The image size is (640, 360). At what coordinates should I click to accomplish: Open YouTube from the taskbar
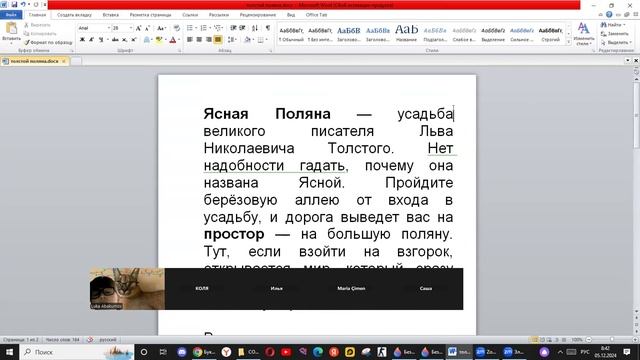[286, 352]
